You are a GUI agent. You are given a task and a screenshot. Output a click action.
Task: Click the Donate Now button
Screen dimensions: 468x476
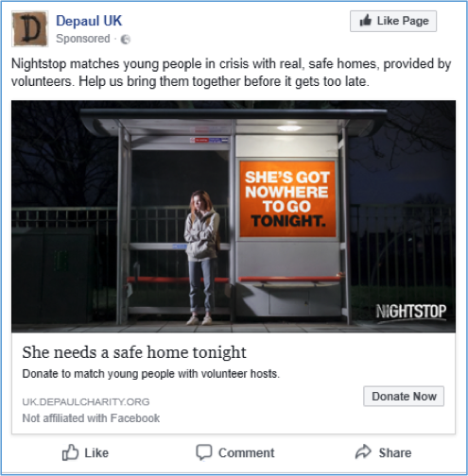(404, 396)
